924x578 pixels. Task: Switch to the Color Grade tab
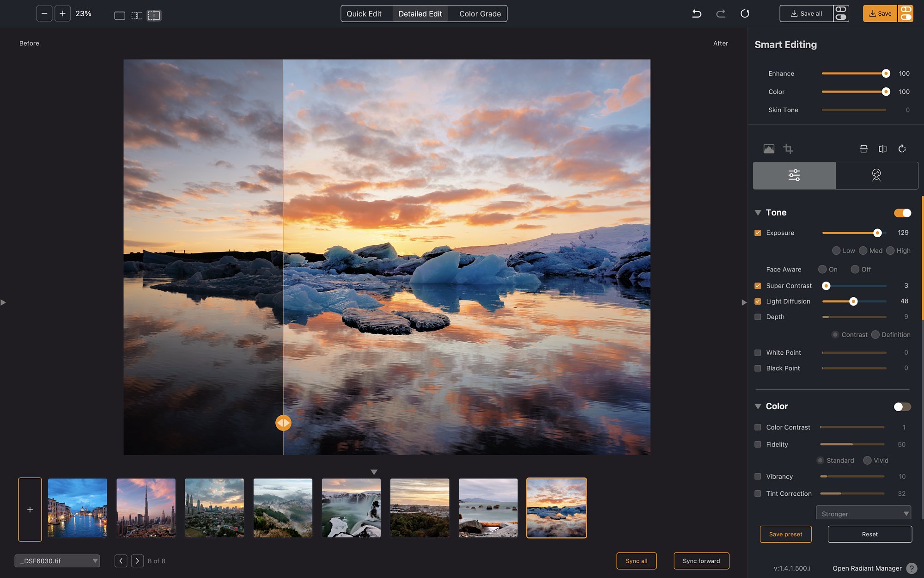pos(480,13)
